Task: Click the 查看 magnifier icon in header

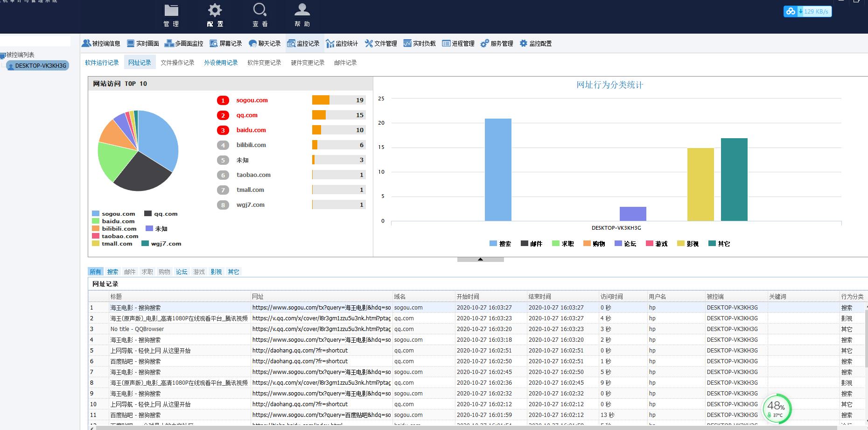Action: point(260,11)
